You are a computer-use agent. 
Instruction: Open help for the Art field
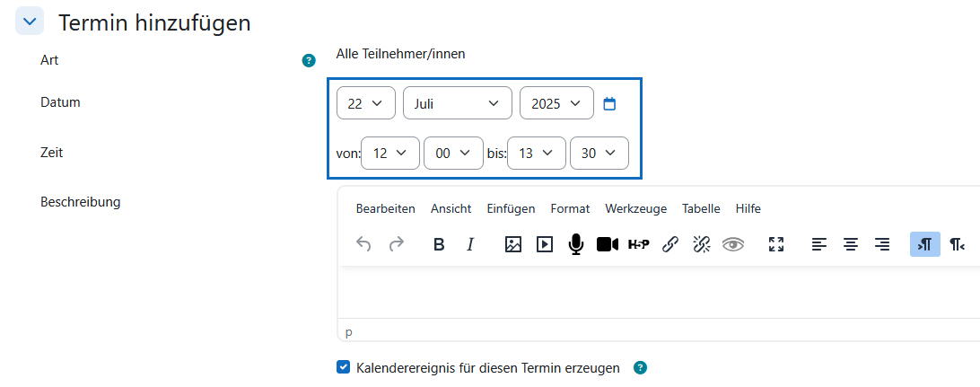308,61
